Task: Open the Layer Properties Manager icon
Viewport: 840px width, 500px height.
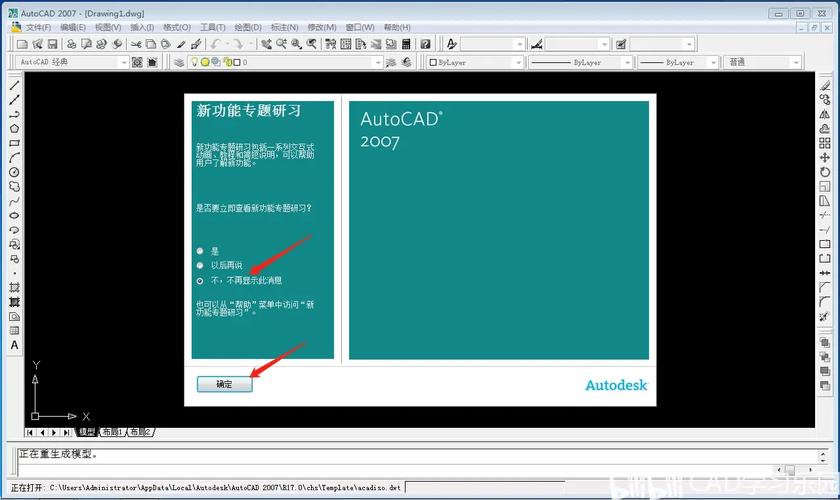Action: click(x=179, y=62)
